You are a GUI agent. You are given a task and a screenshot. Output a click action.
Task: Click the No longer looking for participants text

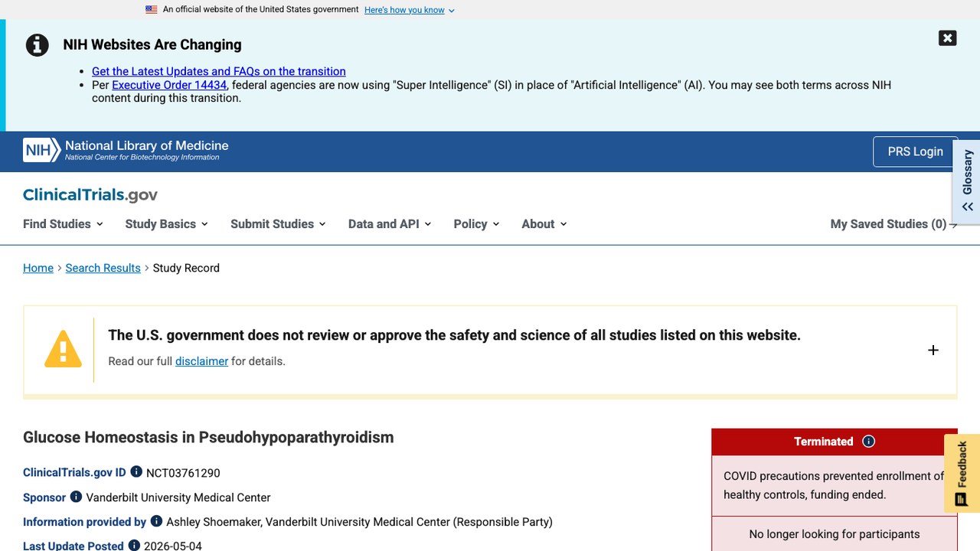pyautogui.click(x=835, y=534)
